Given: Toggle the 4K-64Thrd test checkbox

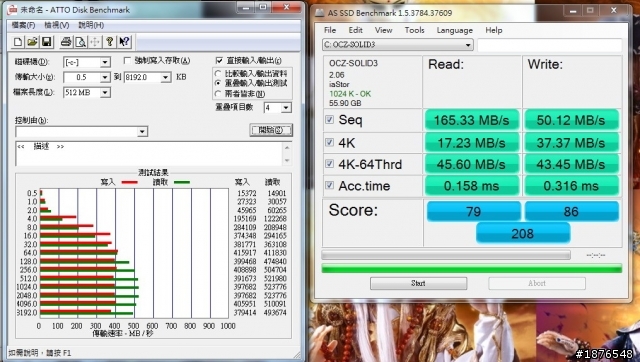Looking at the screenshot, I should (x=329, y=164).
